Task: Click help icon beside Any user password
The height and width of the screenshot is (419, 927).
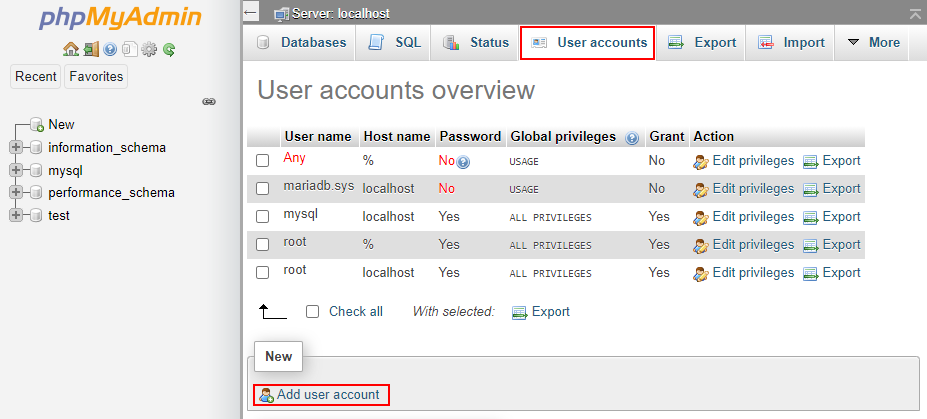Action: 463,161
